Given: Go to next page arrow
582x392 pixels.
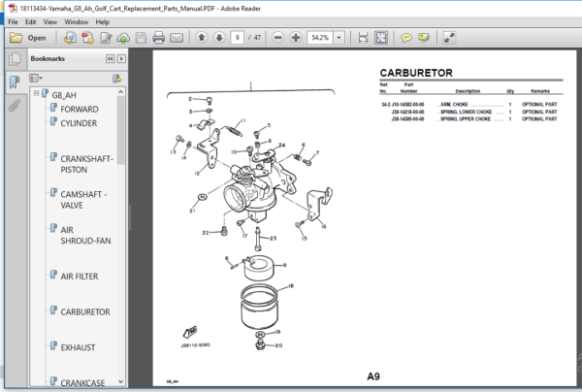Looking at the screenshot, I should click(219, 38).
